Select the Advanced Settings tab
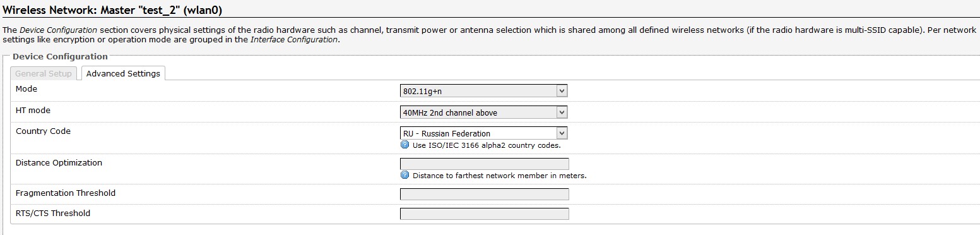980x235 pixels. [123, 73]
